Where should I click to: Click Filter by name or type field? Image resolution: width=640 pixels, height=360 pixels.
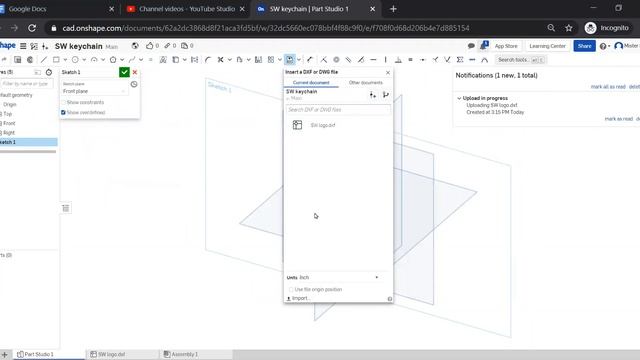coord(27,84)
